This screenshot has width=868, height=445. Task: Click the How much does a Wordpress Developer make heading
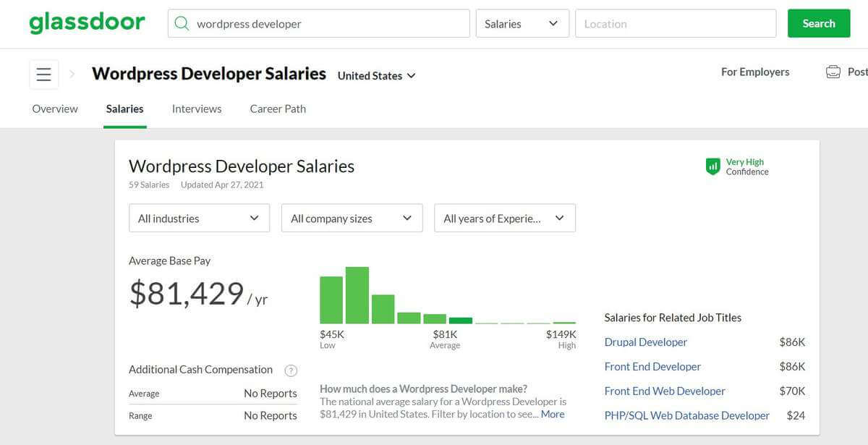click(423, 389)
